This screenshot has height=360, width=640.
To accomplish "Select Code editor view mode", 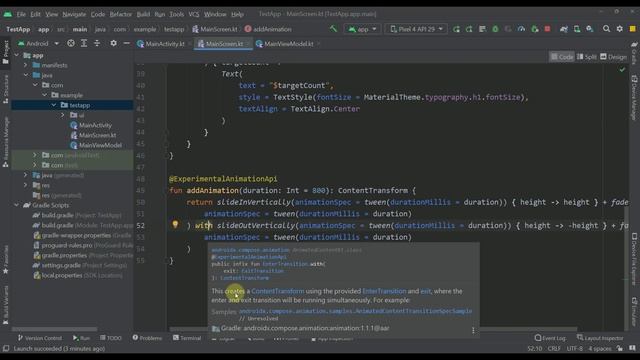I will 562,57.
